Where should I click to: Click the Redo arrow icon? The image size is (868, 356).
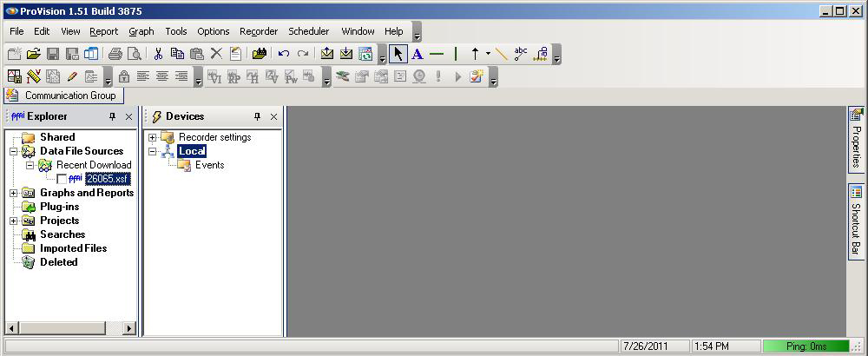pos(303,54)
